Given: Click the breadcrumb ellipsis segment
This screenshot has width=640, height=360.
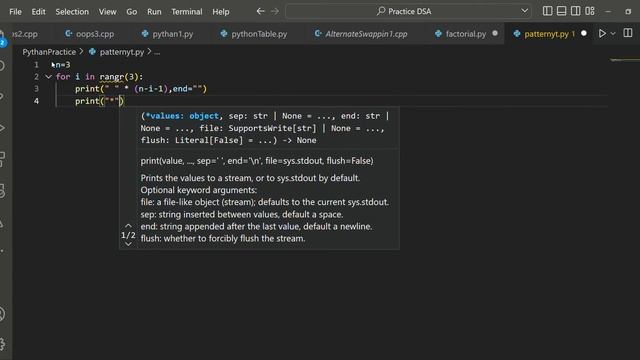Looking at the screenshot, I should pyautogui.click(x=157, y=52).
